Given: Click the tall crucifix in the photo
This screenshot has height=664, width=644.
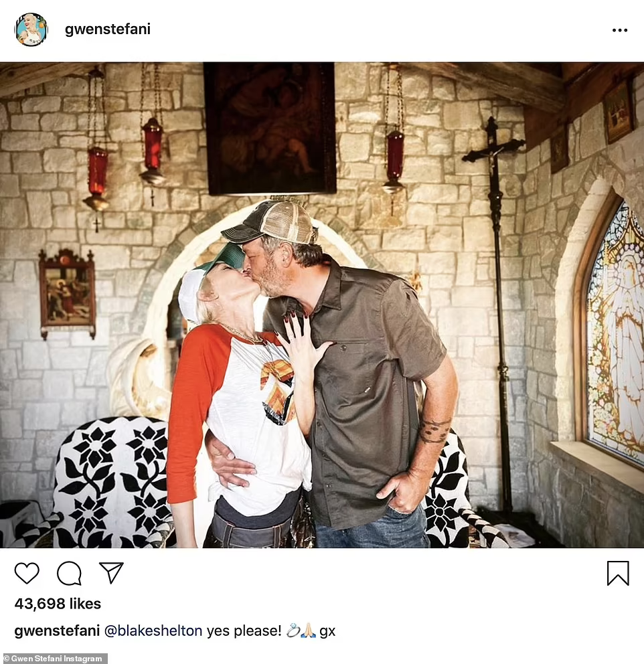Looking at the screenshot, I should [x=496, y=313].
